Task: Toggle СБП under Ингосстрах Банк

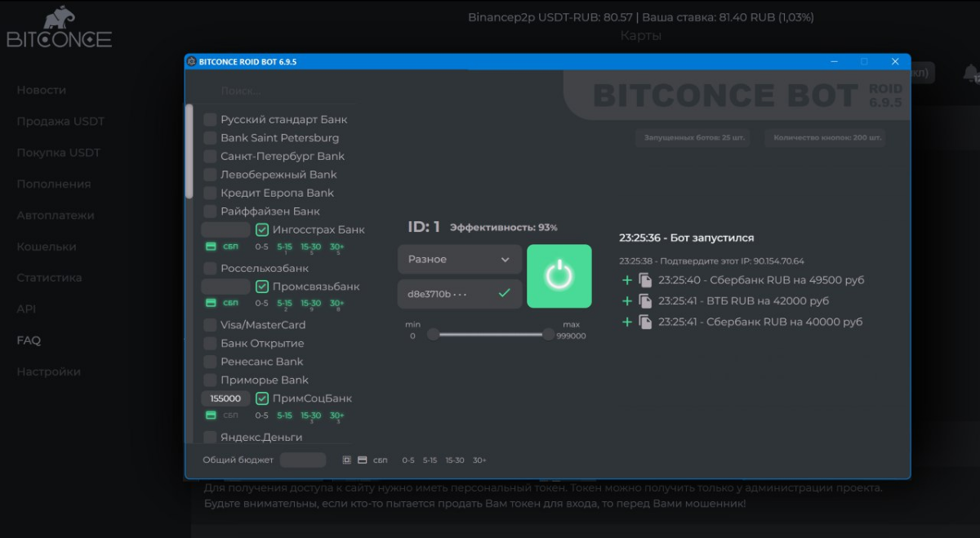Action: 231,247
